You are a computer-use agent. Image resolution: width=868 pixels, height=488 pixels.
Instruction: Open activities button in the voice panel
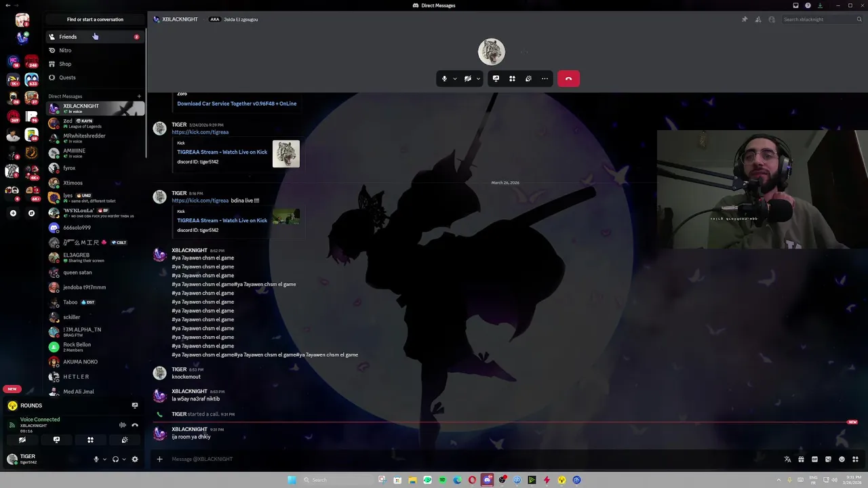90,440
